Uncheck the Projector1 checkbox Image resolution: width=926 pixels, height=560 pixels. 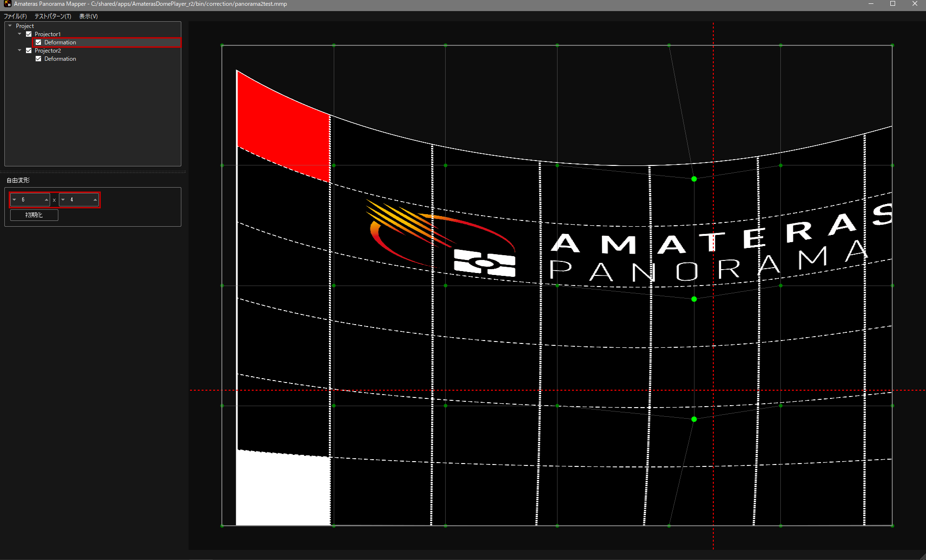pos(29,34)
